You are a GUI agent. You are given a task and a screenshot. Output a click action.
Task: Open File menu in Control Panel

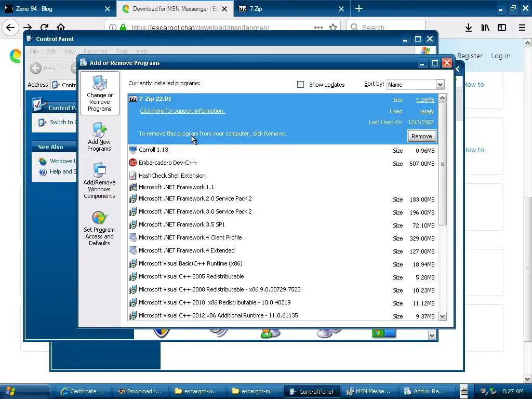(x=34, y=51)
